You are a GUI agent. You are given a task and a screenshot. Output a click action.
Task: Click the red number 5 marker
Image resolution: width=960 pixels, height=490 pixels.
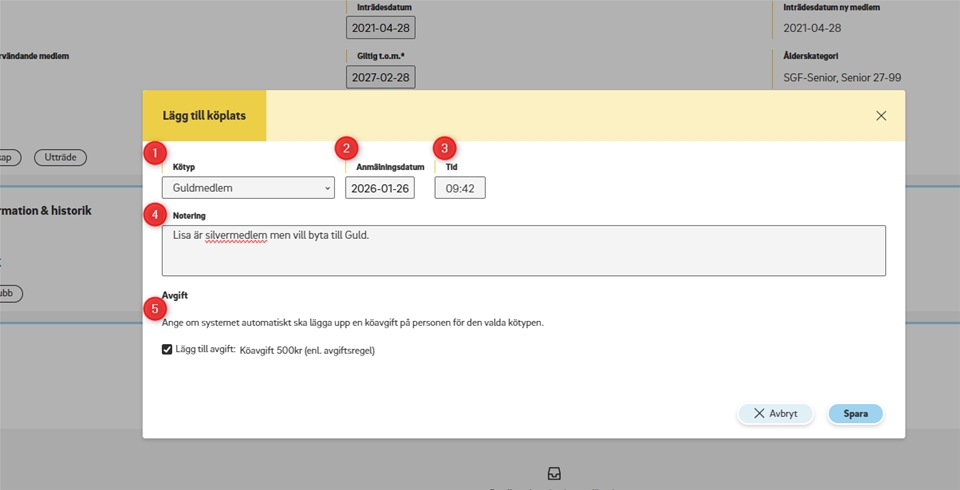pyautogui.click(x=154, y=309)
